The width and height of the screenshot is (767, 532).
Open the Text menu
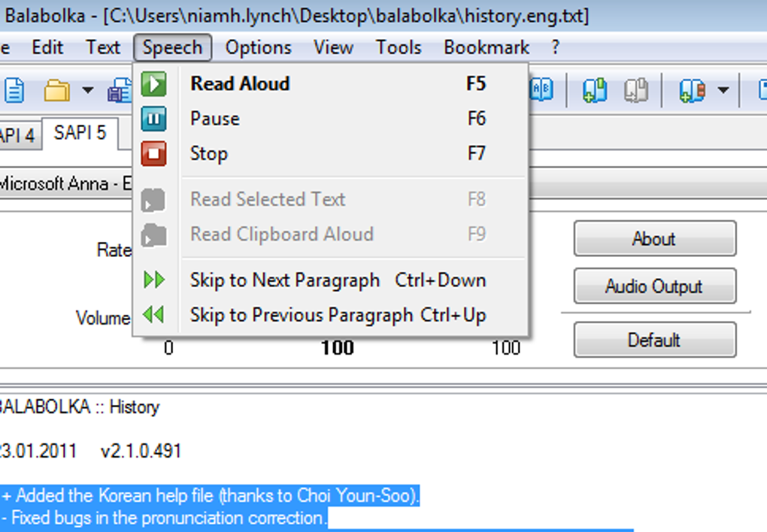(x=103, y=47)
